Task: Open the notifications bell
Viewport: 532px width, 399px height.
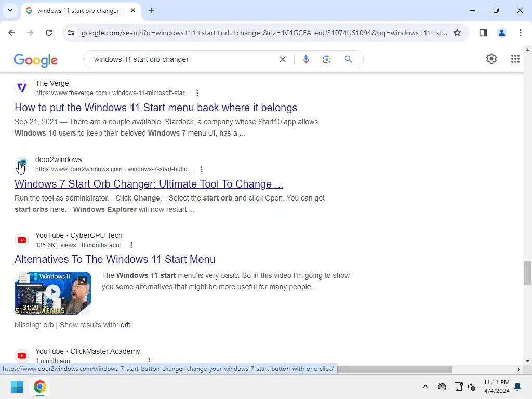Action: 518,387
